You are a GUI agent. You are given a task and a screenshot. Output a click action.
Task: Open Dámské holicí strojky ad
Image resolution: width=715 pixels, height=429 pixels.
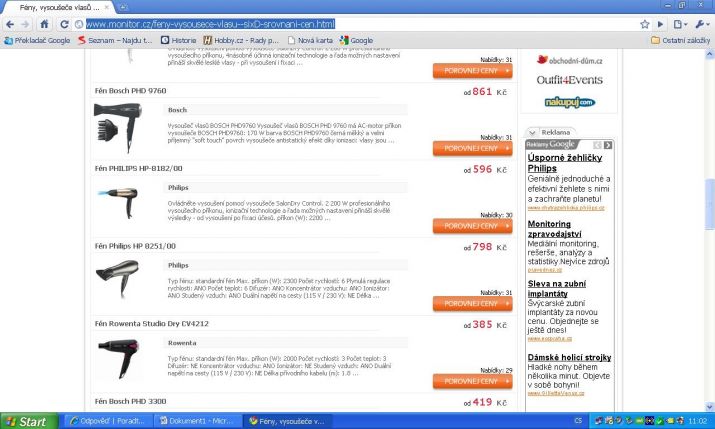(x=569, y=357)
